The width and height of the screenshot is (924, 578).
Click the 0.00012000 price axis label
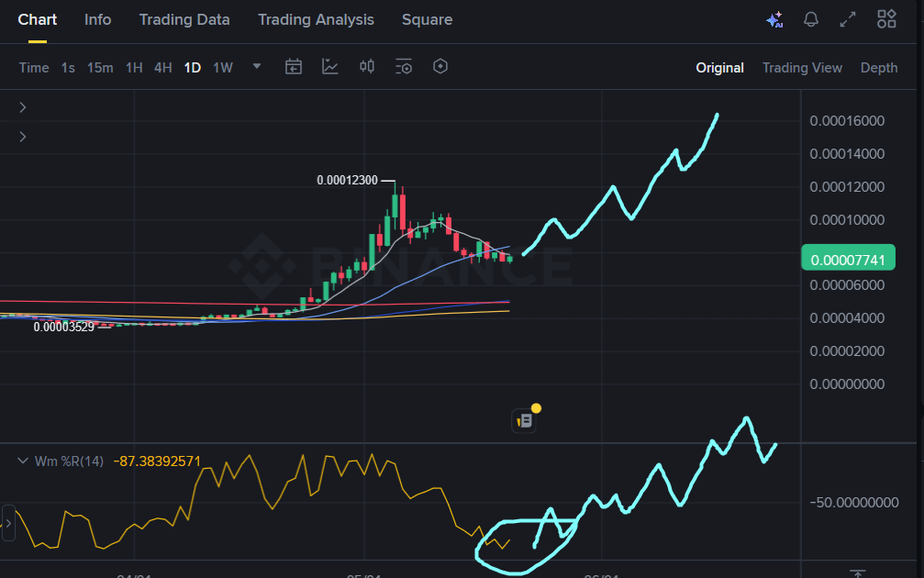847,187
